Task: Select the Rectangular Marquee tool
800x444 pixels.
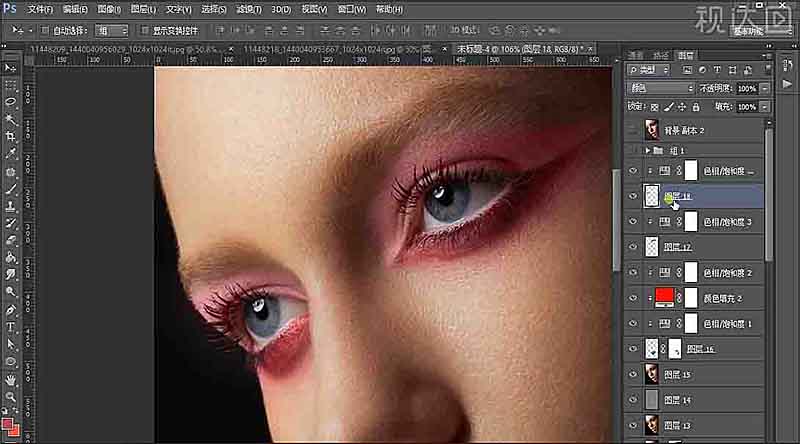Action: tap(10, 85)
